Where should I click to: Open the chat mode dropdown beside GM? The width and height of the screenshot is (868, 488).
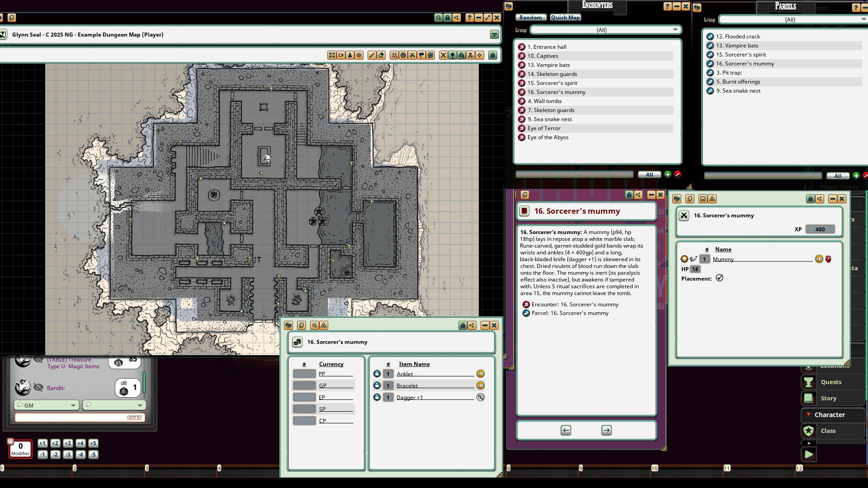114,405
